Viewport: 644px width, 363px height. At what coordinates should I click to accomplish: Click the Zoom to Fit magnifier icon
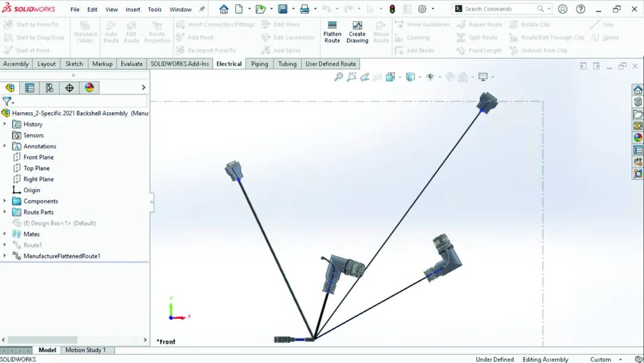point(339,77)
